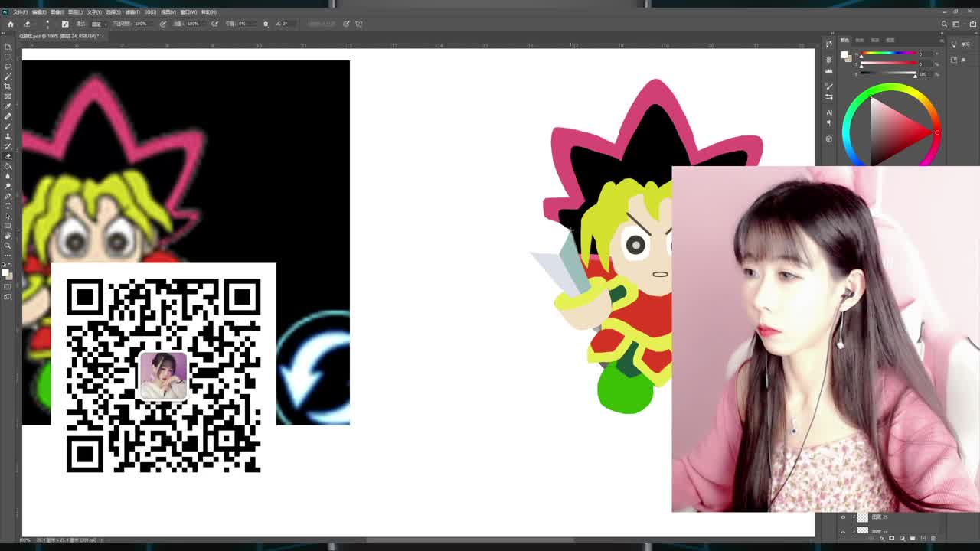This screenshot has width=980, height=551.
Task: Open the flow 100% dropdown field
Action: click(195, 24)
